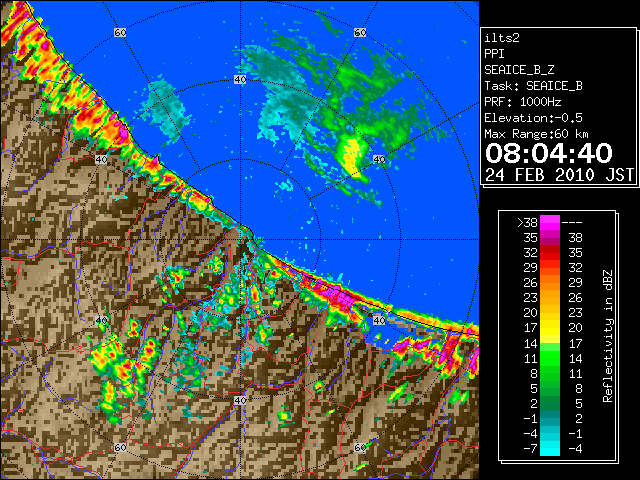
Task: Pick the 2 to 5 dBZ dark-green band
Action: click(550, 404)
